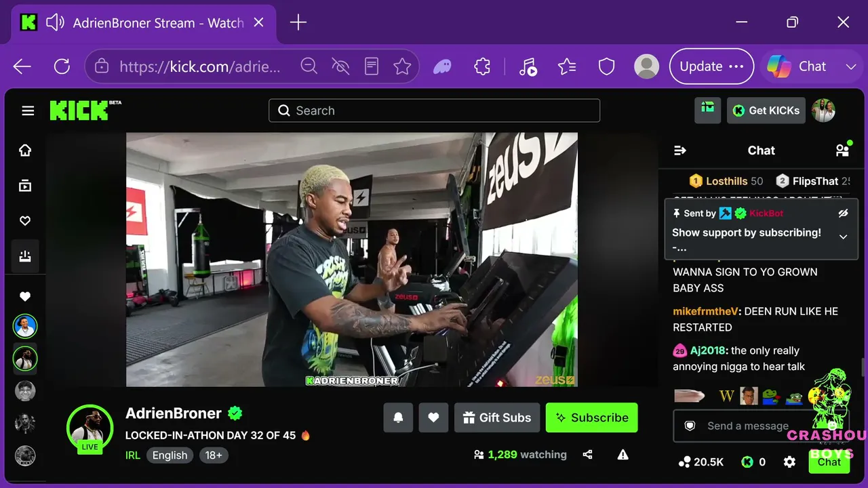This screenshot has height=488, width=868.
Task: Mute the AdrienBroner Stream tab audio
Action: click(55, 23)
